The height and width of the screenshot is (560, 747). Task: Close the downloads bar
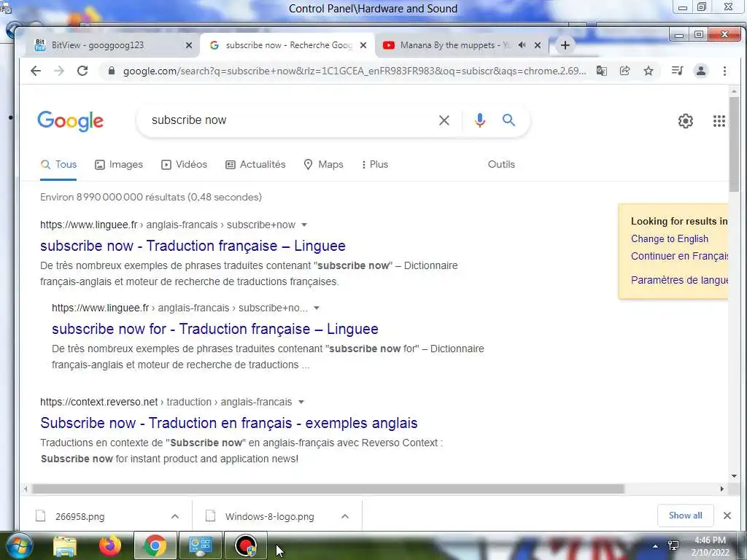727,516
